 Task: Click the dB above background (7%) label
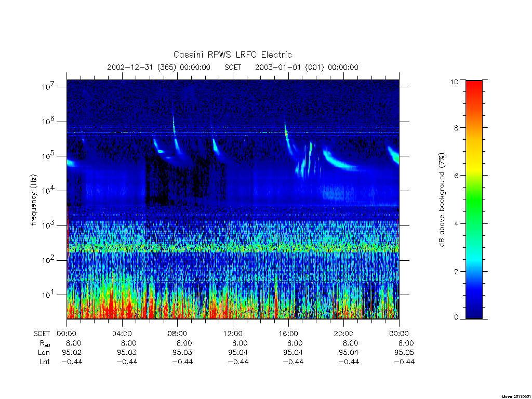pyautogui.click(x=442, y=200)
